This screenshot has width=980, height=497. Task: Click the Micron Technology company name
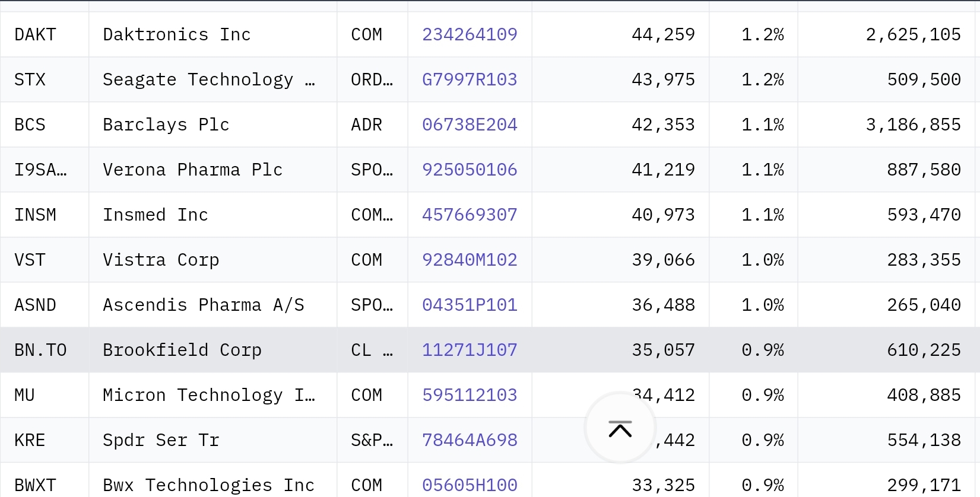click(209, 395)
